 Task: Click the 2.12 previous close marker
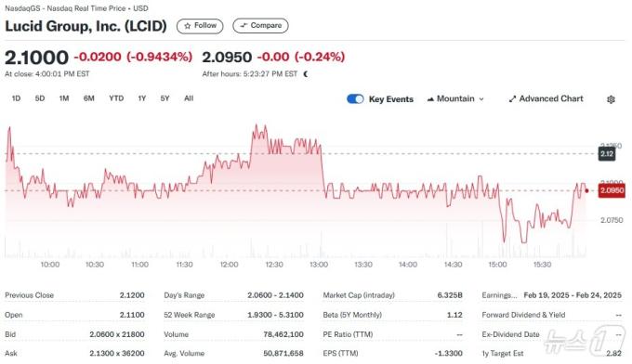[x=607, y=154]
